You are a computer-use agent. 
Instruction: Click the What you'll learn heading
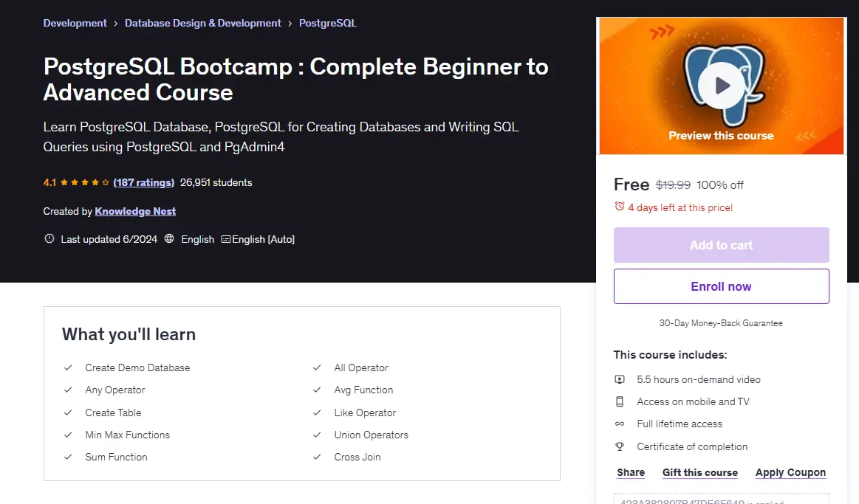[129, 334]
